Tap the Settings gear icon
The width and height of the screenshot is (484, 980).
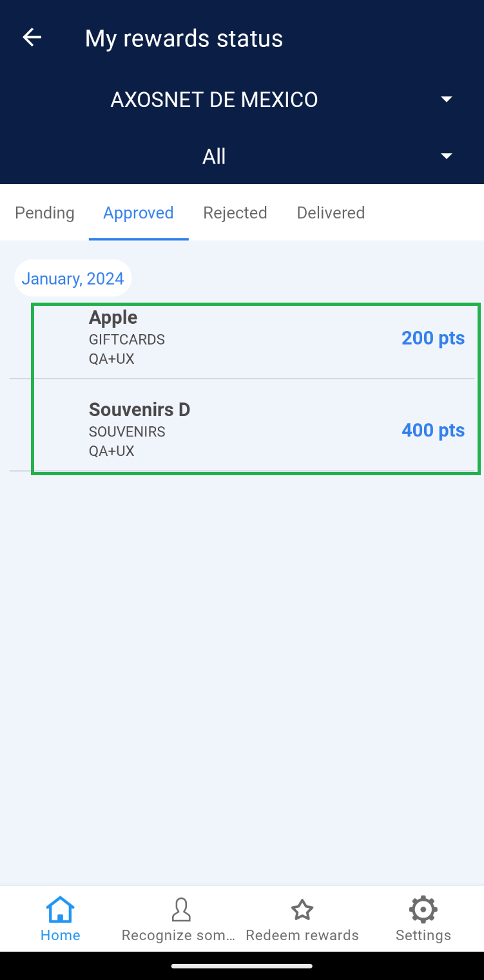(423, 909)
